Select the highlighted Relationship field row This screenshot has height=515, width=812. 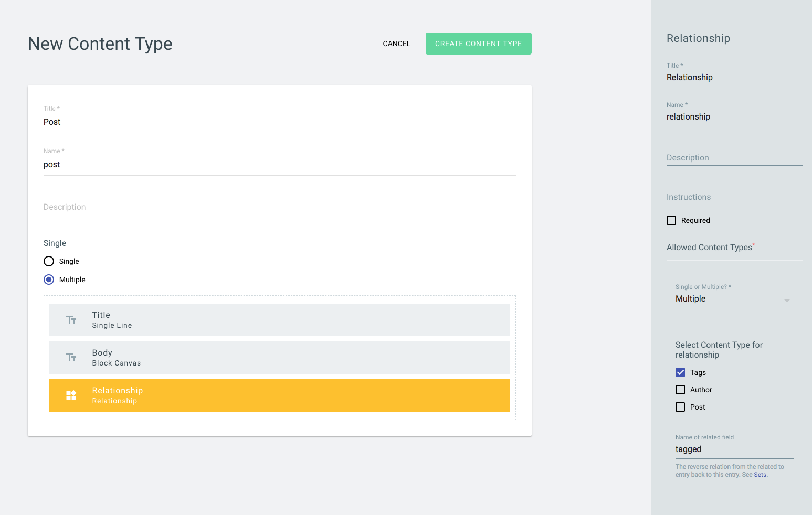[280, 395]
